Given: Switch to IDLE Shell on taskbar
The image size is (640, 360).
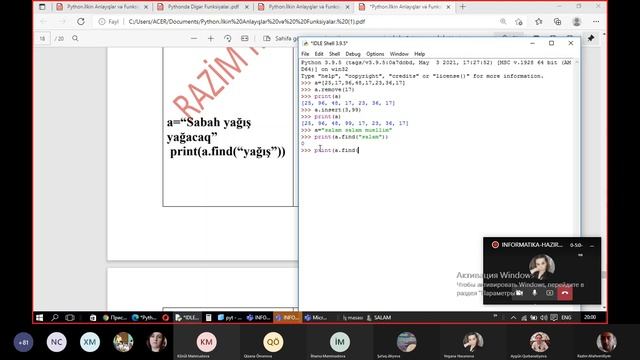Looking at the screenshot, I should coord(187,318).
